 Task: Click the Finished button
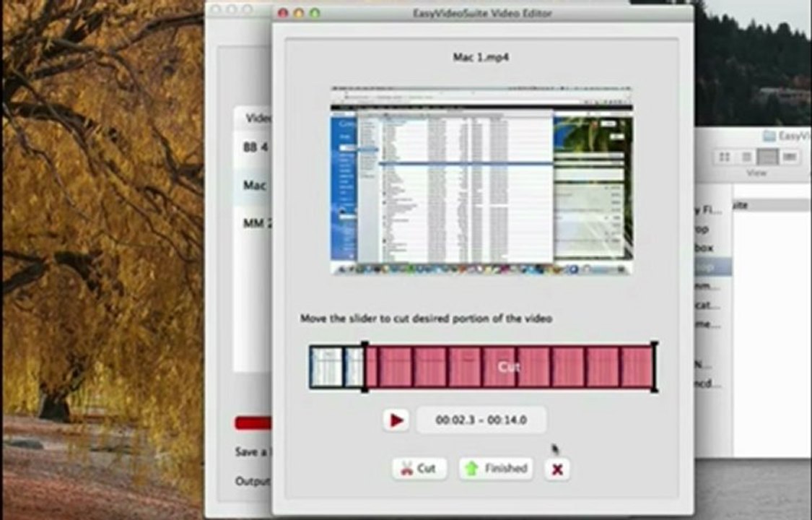pyautogui.click(x=496, y=469)
